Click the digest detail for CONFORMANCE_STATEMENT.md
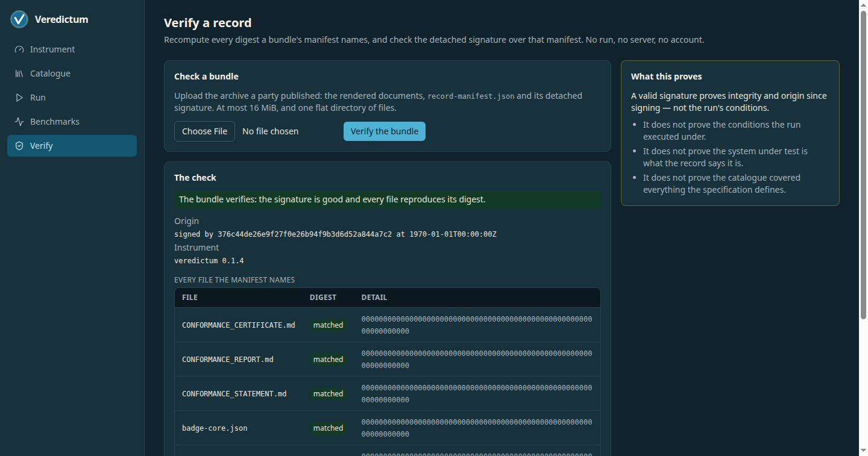The height and width of the screenshot is (456, 868). pyautogui.click(x=477, y=394)
